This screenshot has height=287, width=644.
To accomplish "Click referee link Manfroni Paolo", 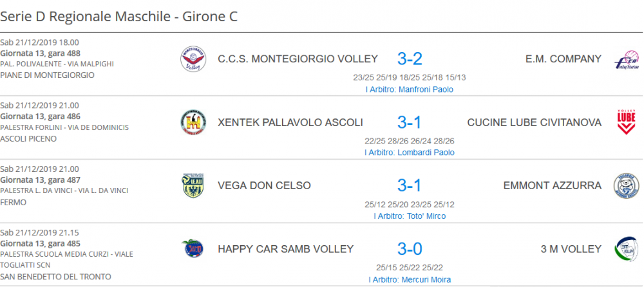I will pyautogui.click(x=410, y=89).
